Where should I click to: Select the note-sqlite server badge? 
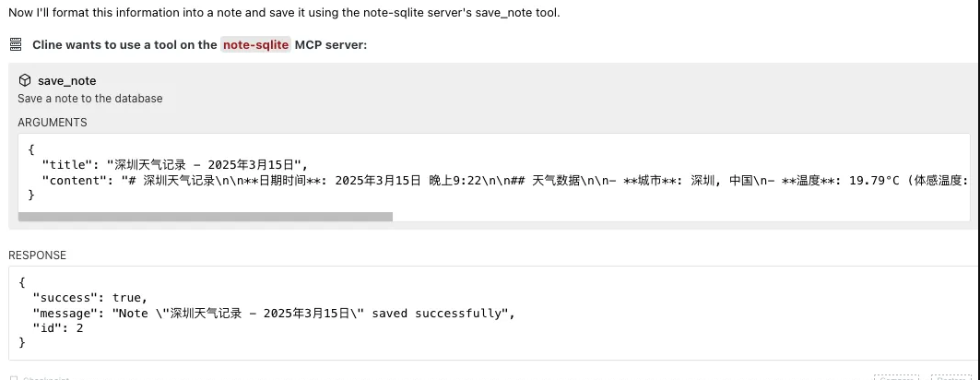tap(255, 44)
